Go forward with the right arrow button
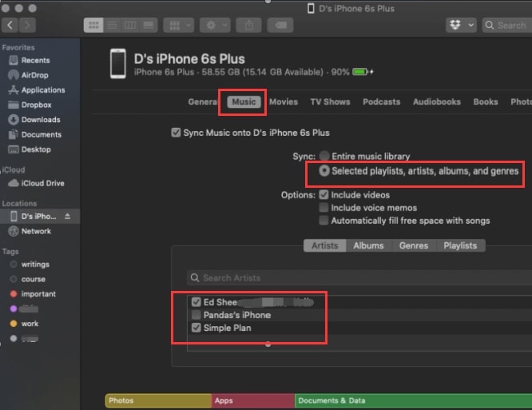The width and height of the screenshot is (532, 410). tap(27, 26)
